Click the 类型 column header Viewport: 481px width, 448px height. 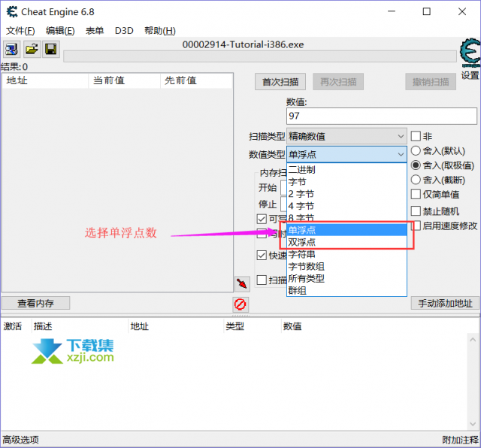[x=253, y=326]
